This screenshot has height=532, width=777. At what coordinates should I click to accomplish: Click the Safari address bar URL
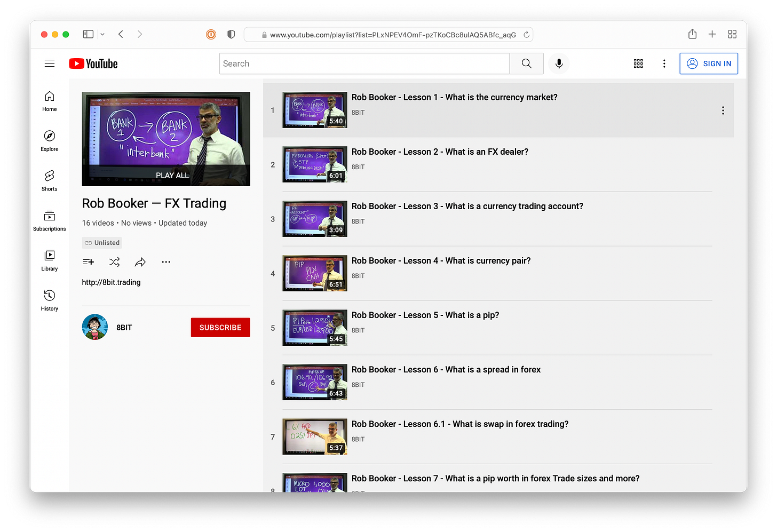click(393, 35)
